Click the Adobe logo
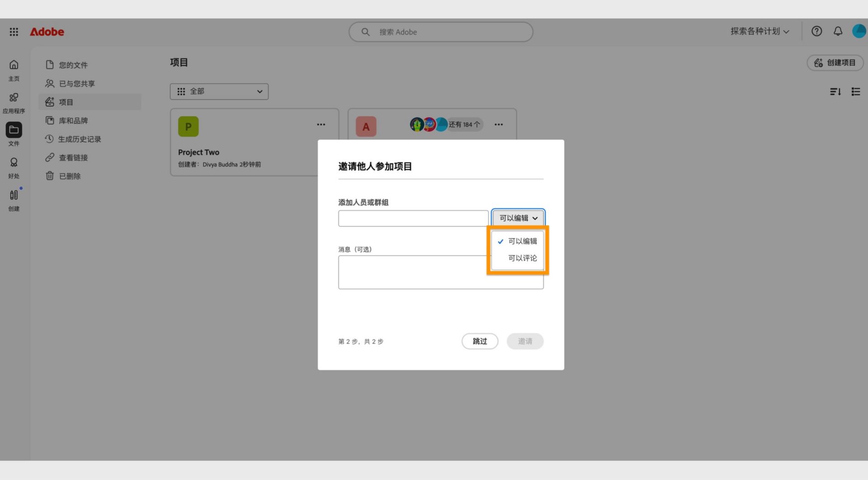This screenshot has width=868, height=480. pyautogui.click(x=47, y=32)
